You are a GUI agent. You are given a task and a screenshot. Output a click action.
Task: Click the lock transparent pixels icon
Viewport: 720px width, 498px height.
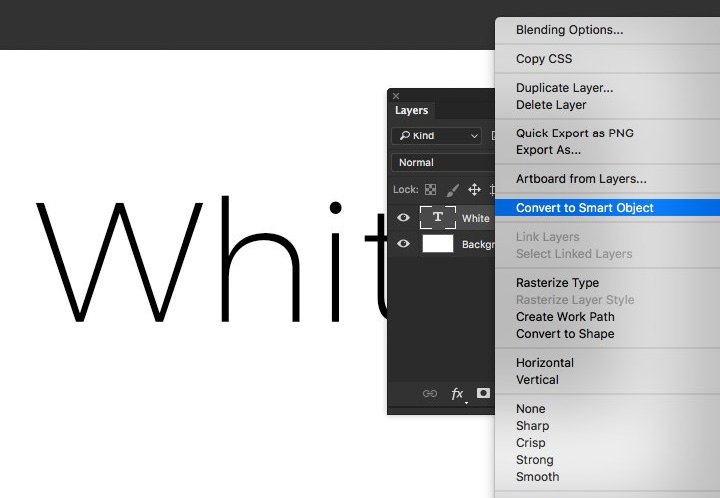[431, 189]
